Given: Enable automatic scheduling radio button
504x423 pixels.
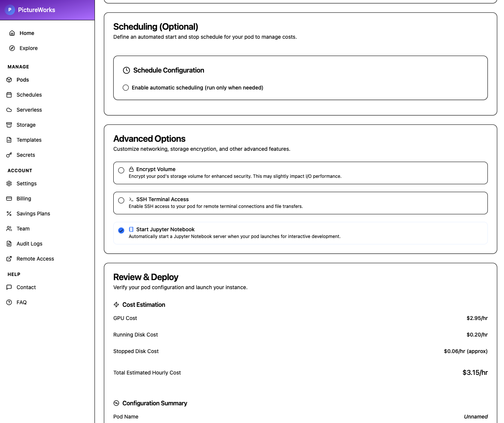Looking at the screenshot, I should pyautogui.click(x=126, y=88).
